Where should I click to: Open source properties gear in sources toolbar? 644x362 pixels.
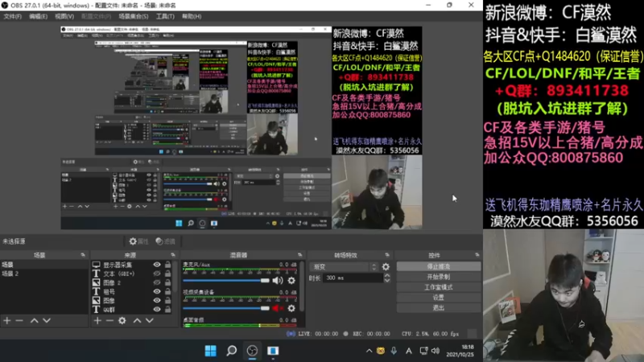tap(122, 320)
